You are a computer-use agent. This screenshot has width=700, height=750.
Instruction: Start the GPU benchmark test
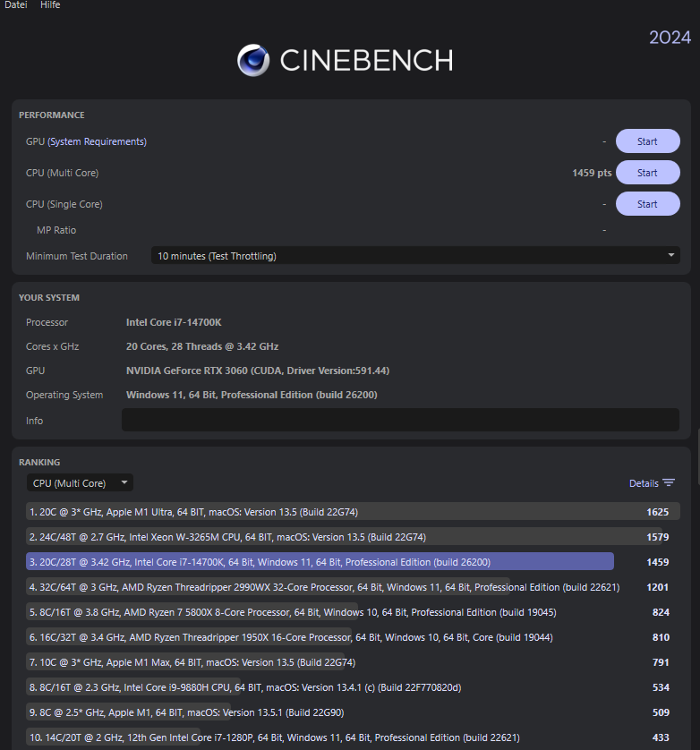click(x=647, y=141)
